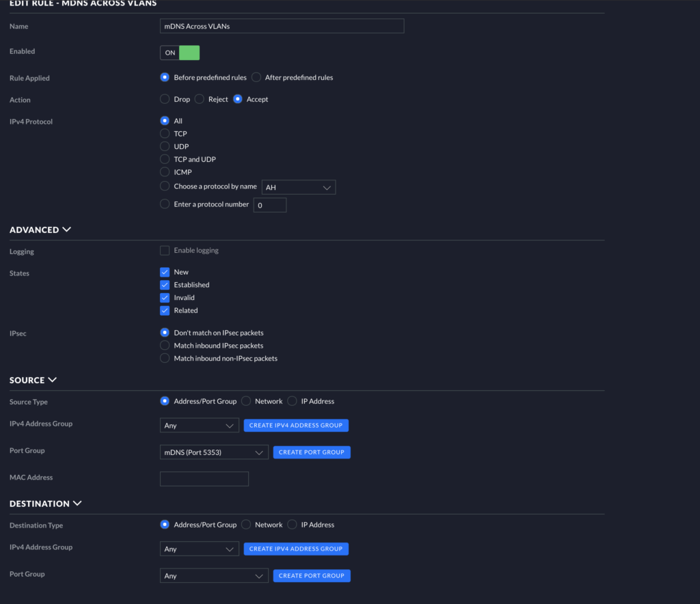The height and width of the screenshot is (604, 700).
Task: Select the UDP protocol option
Action: [165, 146]
